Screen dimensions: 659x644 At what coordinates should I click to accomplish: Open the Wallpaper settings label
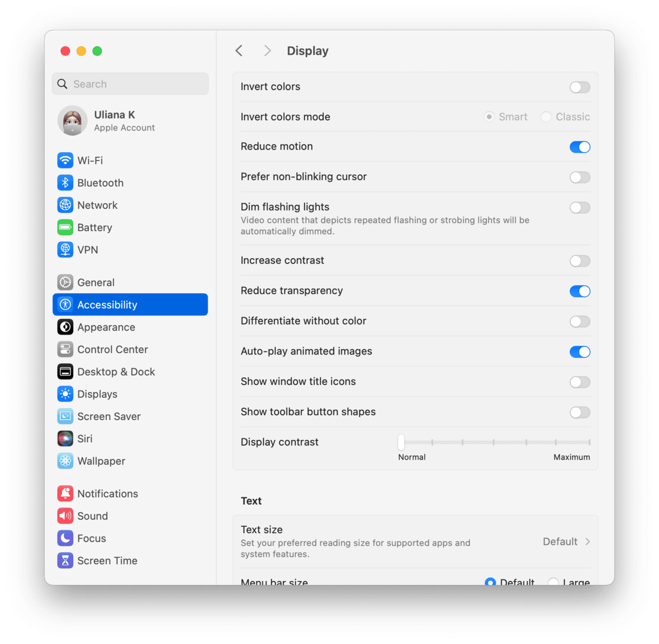coord(101,461)
